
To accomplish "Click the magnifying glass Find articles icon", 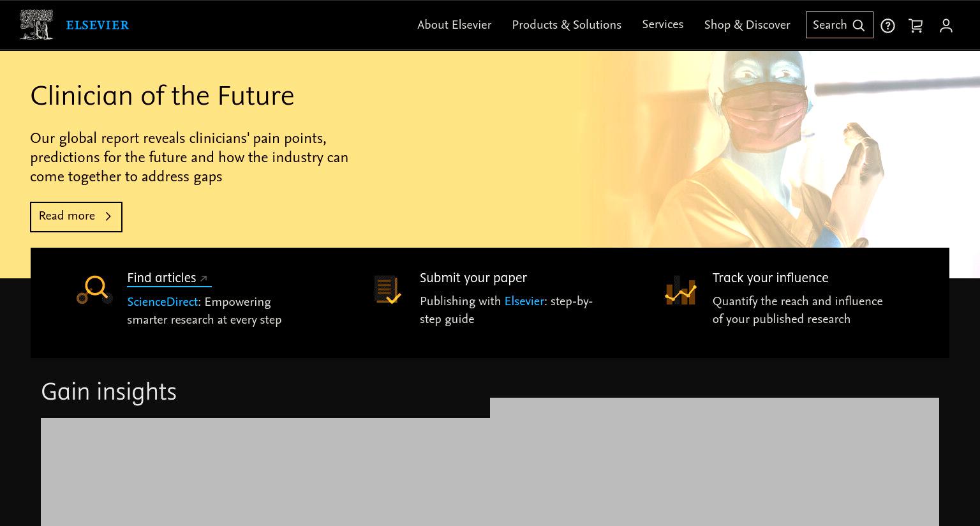I will point(94,289).
